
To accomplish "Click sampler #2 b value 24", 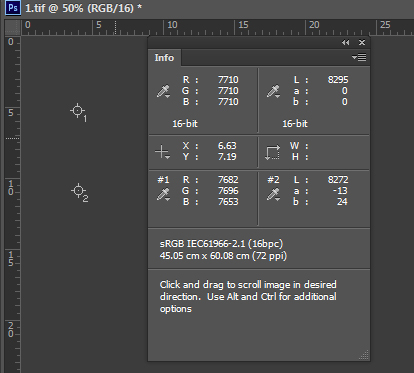I will [342, 202].
